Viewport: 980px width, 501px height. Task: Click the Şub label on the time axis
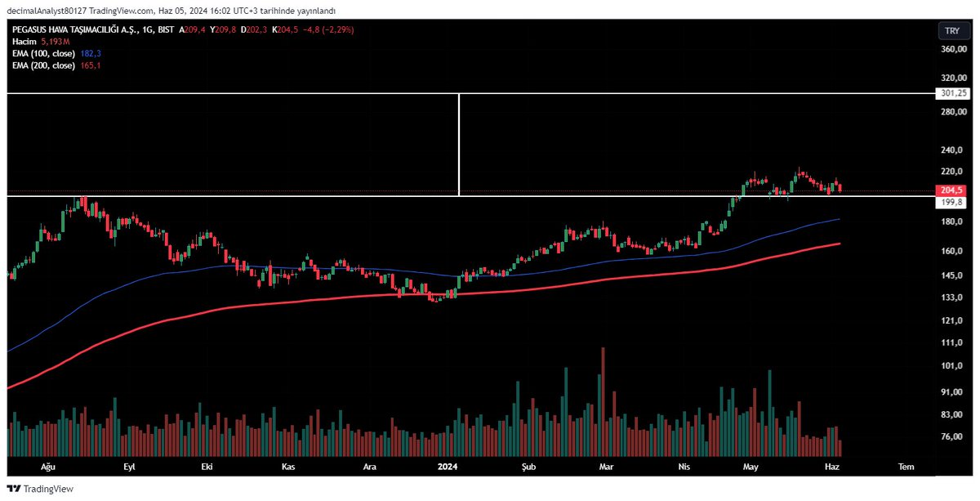coord(529,467)
